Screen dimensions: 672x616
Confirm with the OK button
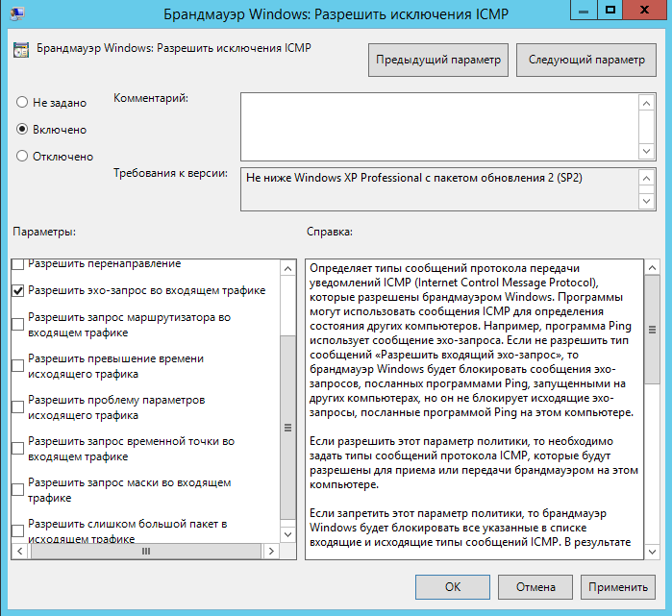[x=453, y=587]
